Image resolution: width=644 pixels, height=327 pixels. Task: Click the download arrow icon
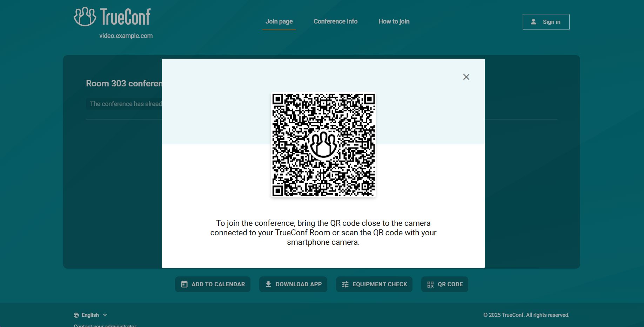pyautogui.click(x=268, y=284)
